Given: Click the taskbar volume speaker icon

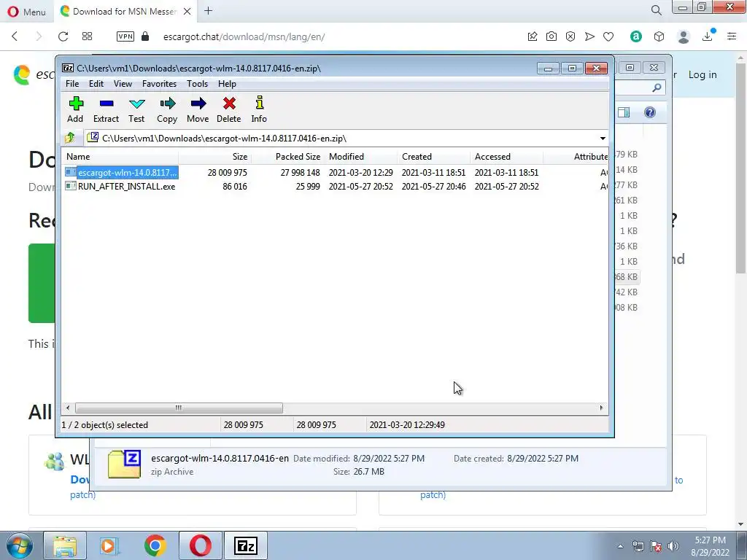Looking at the screenshot, I should [x=673, y=546].
